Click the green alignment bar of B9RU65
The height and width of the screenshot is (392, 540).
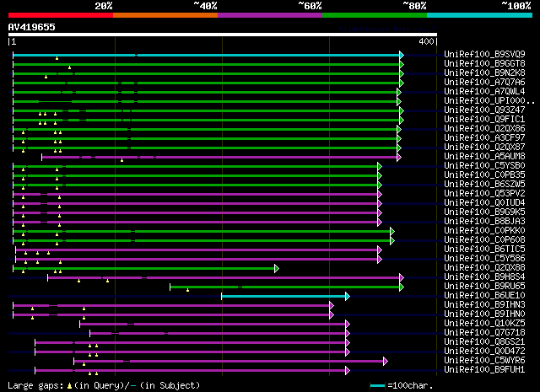point(285,287)
